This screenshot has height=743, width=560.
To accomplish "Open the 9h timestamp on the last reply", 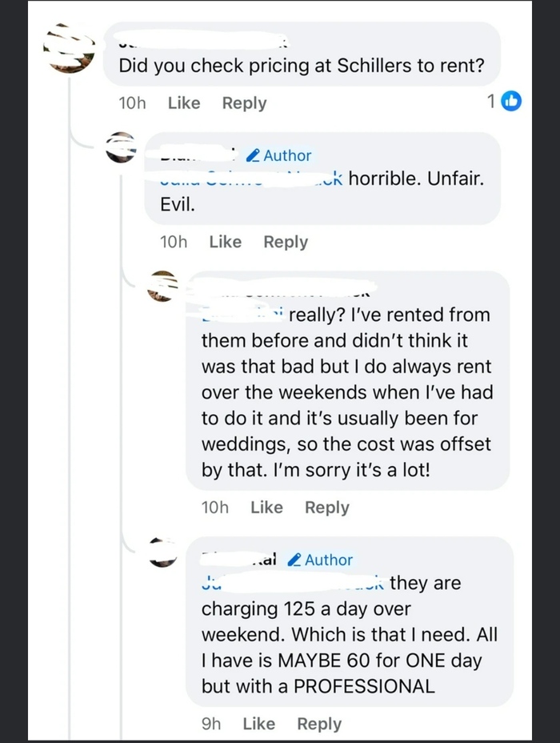I will [x=211, y=724].
